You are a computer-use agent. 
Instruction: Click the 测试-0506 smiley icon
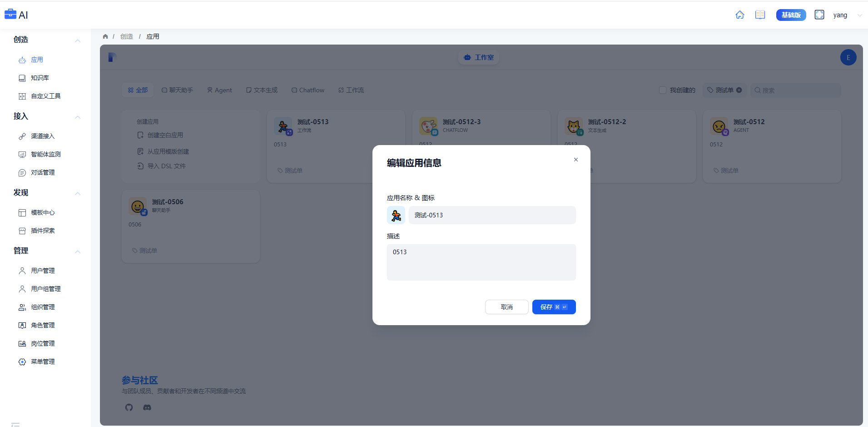(x=137, y=206)
